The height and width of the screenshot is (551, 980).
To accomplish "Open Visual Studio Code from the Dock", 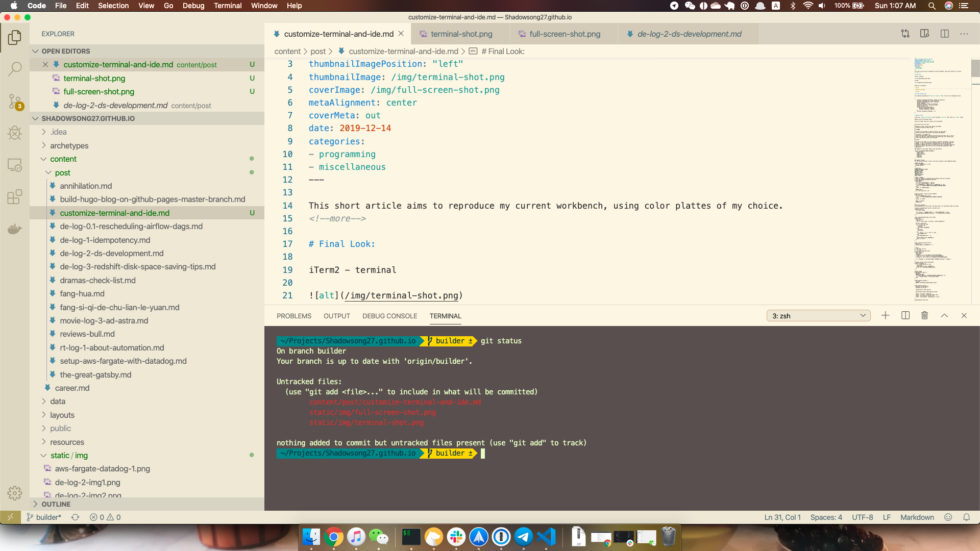I will pyautogui.click(x=546, y=537).
